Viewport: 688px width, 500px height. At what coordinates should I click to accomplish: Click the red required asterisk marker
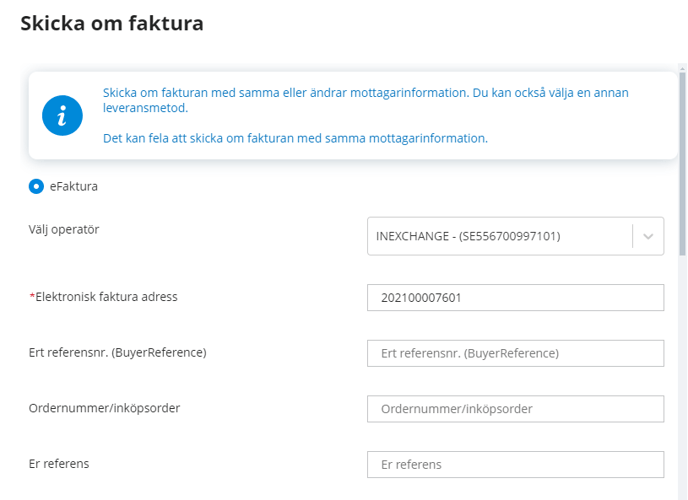pyautogui.click(x=32, y=296)
